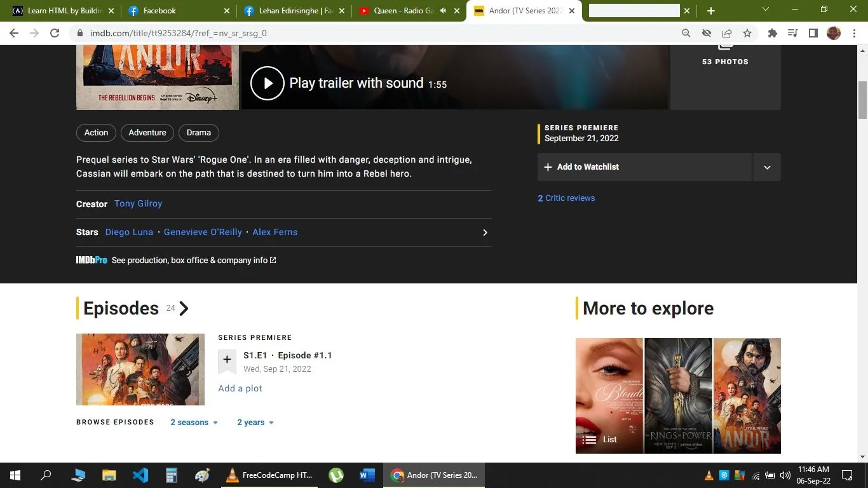Open the taskbar clock showing 11:46 AM
This screenshot has width=868, height=488.
coord(813,475)
